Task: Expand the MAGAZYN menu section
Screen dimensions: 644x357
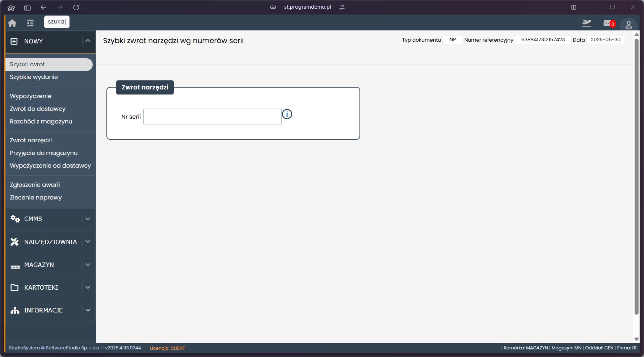Action: click(88, 265)
